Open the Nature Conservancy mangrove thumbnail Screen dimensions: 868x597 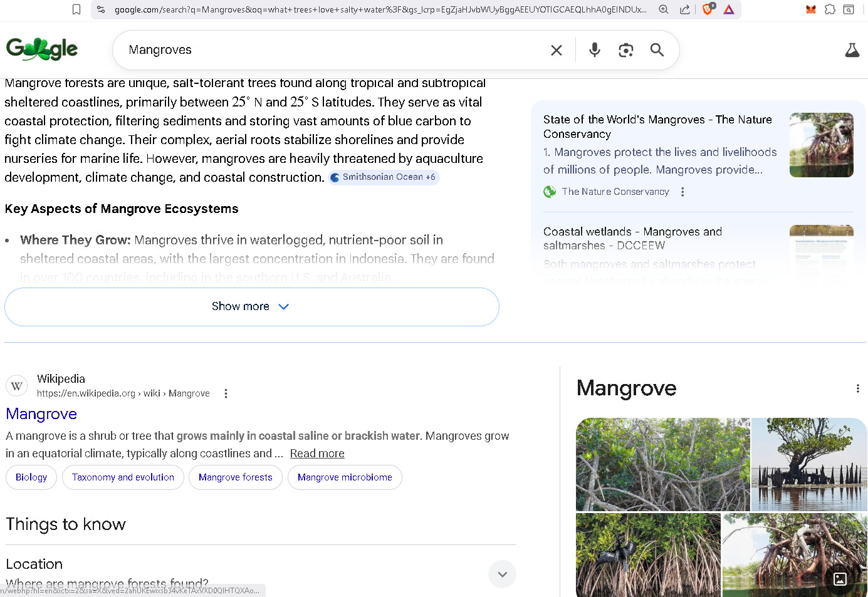tap(821, 145)
